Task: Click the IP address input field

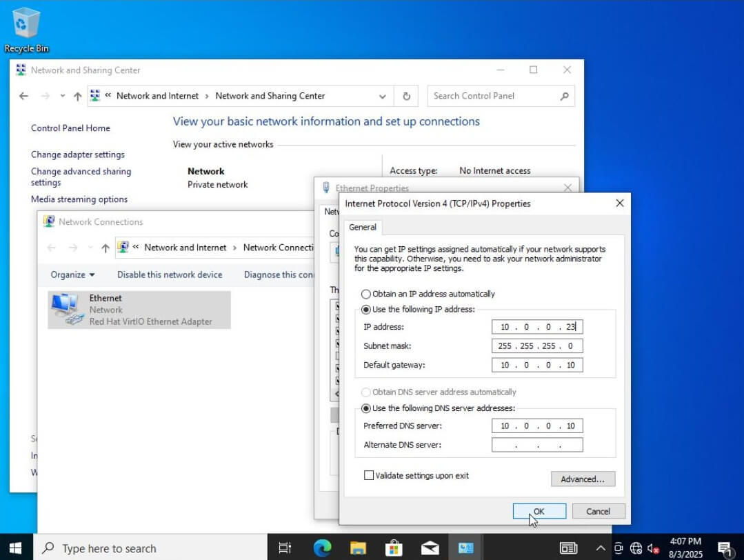Action: click(537, 327)
